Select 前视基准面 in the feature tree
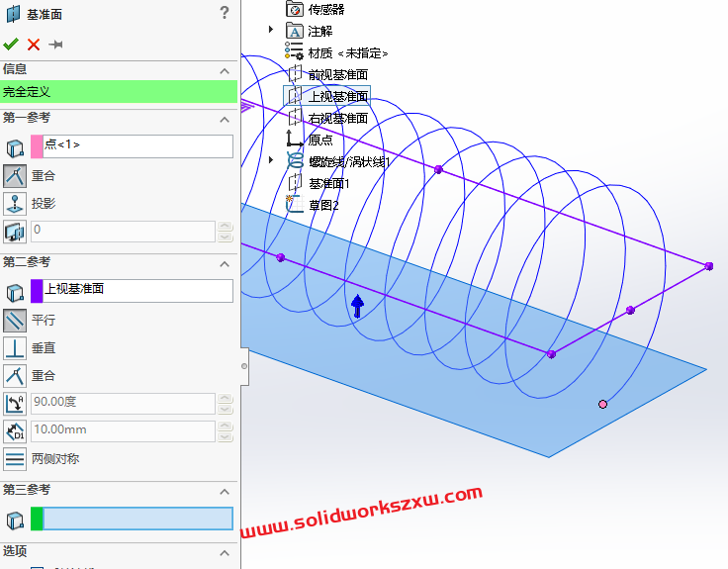Screen dimensions: 728x569 [337, 75]
